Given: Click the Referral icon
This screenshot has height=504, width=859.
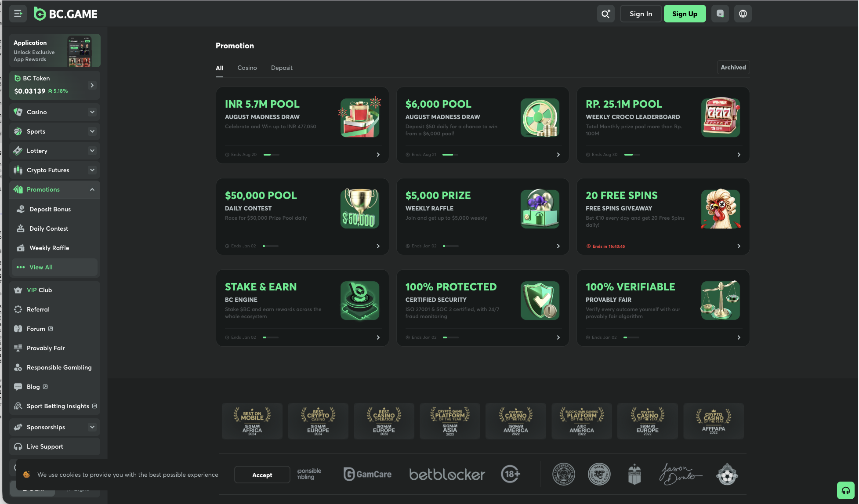Looking at the screenshot, I should [x=18, y=309].
